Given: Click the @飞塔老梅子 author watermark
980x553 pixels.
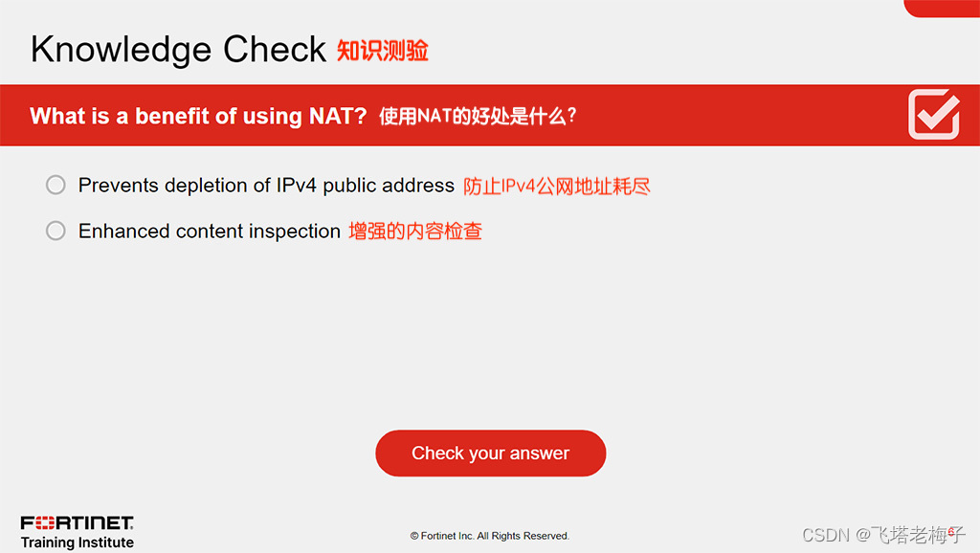Looking at the screenshot, I should coord(911,535).
